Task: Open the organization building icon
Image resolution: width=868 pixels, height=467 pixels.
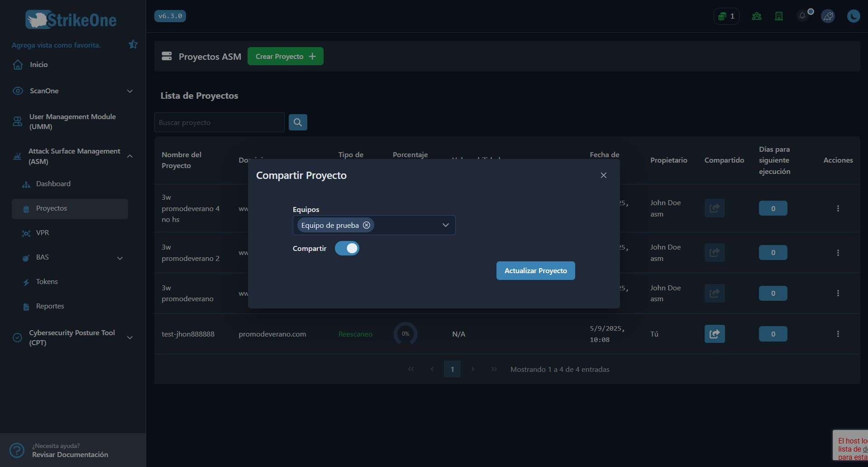Action: pyautogui.click(x=779, y=16)
